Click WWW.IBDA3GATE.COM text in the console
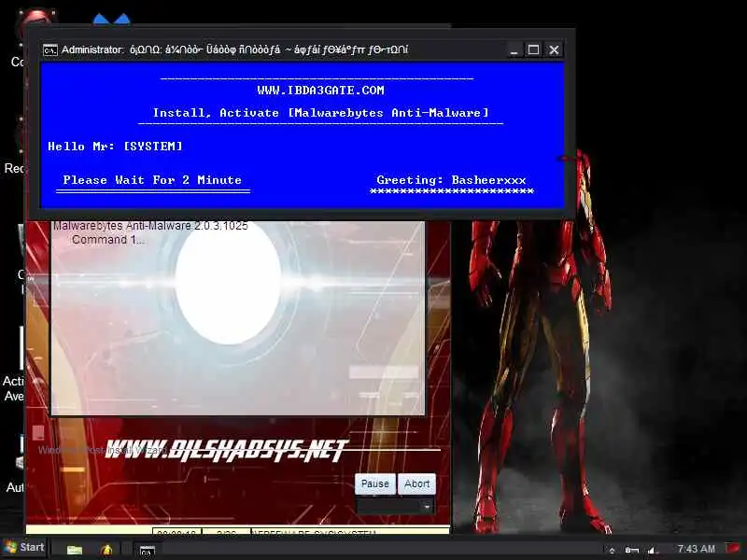Image resolution: width=747 pixels, height=560 pixels. coord(320,91)
